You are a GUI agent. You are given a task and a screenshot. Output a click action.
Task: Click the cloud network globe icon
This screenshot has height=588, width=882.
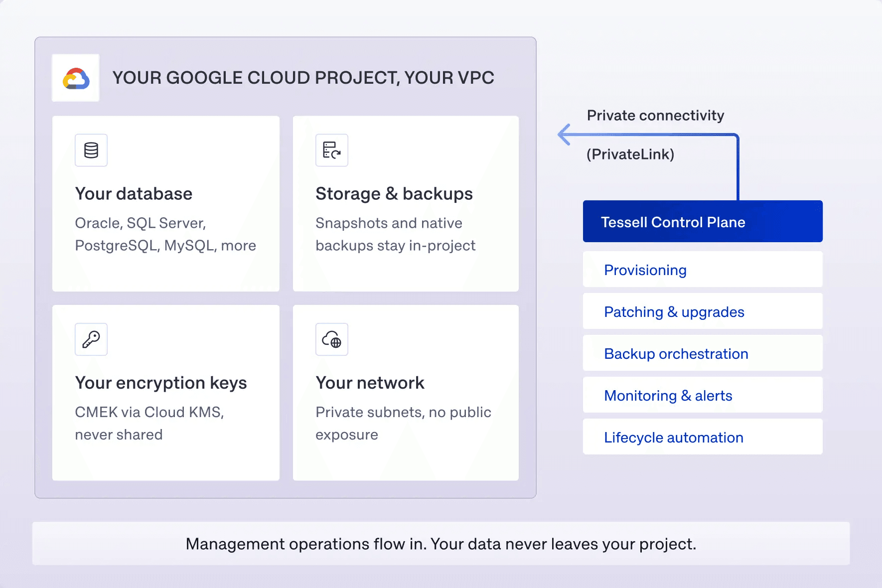coord(332,339)
